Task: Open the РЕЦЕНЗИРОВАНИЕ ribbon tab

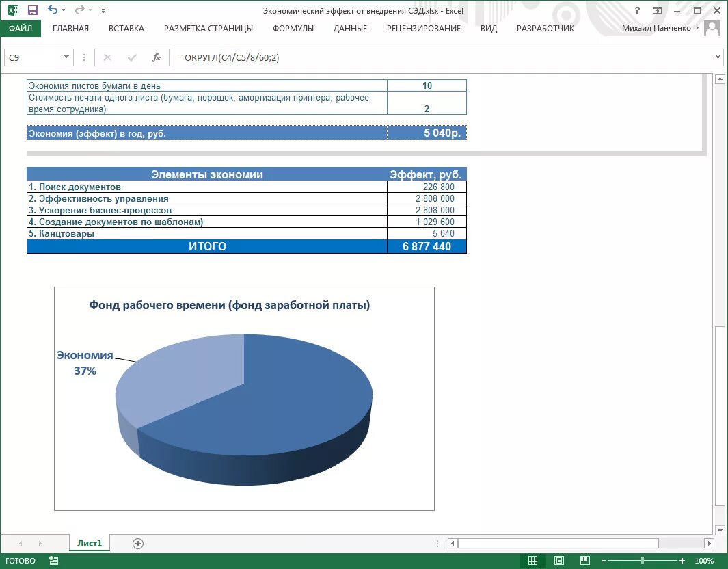Action: click(423, 28)
